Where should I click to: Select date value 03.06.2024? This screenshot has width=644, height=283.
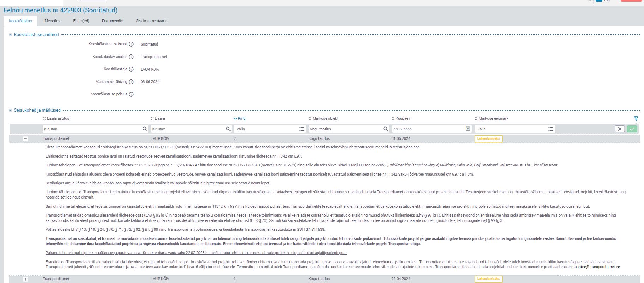click(150, 82)
